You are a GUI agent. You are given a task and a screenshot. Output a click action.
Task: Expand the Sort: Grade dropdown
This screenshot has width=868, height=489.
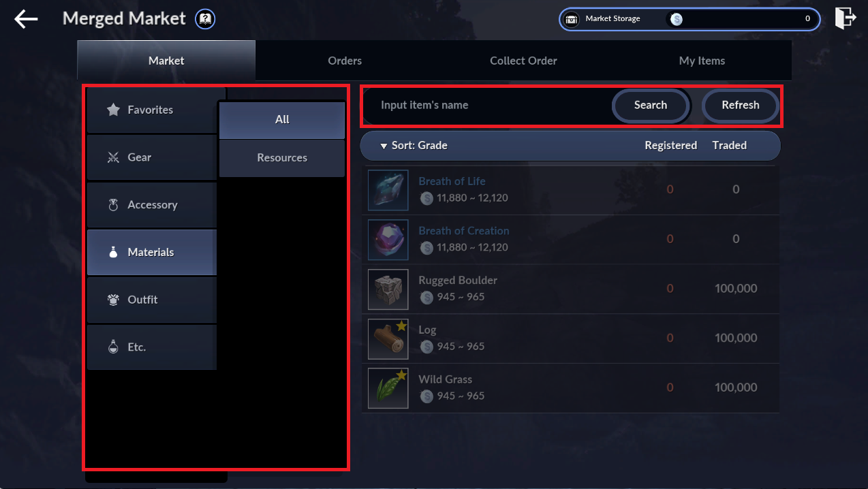(414, 146)
